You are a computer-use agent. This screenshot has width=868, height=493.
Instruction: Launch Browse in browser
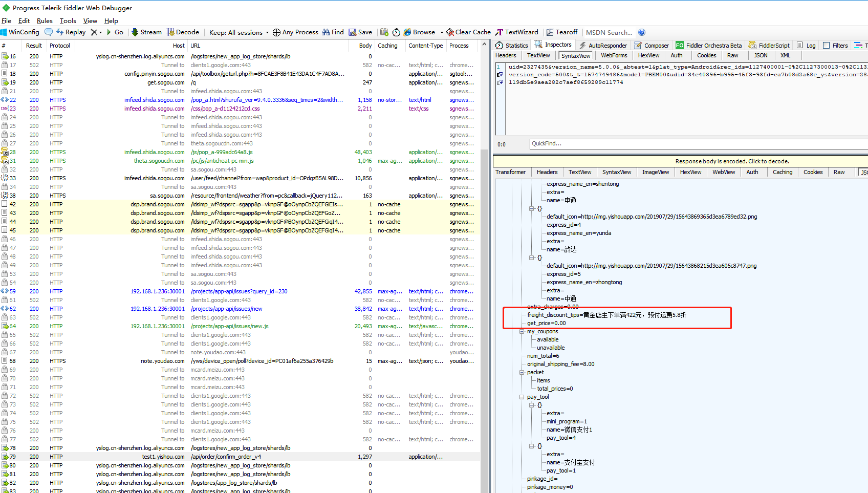419,32
